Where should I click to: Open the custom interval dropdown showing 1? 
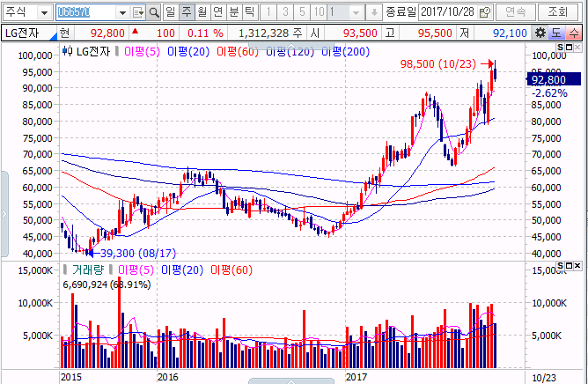[345, 12]
